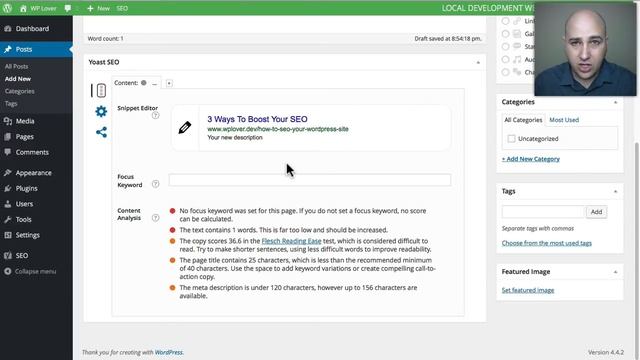Image resolution: width=640 pixels, height=360 pixels.
Task: Click Collapse menu in sidebar
Action: 35,271
